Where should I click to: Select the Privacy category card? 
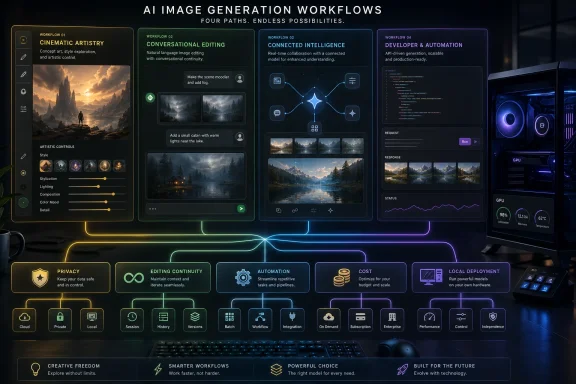(x=61, y=277)
